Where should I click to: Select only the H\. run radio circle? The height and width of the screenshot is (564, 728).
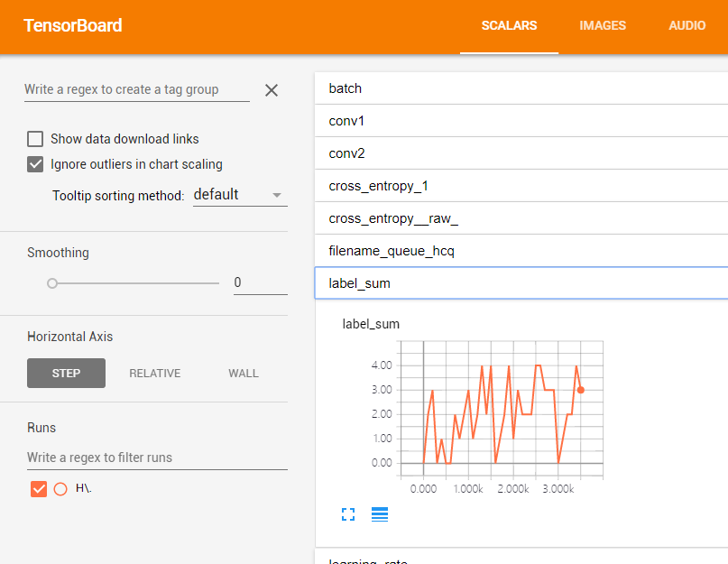(60, 489)
